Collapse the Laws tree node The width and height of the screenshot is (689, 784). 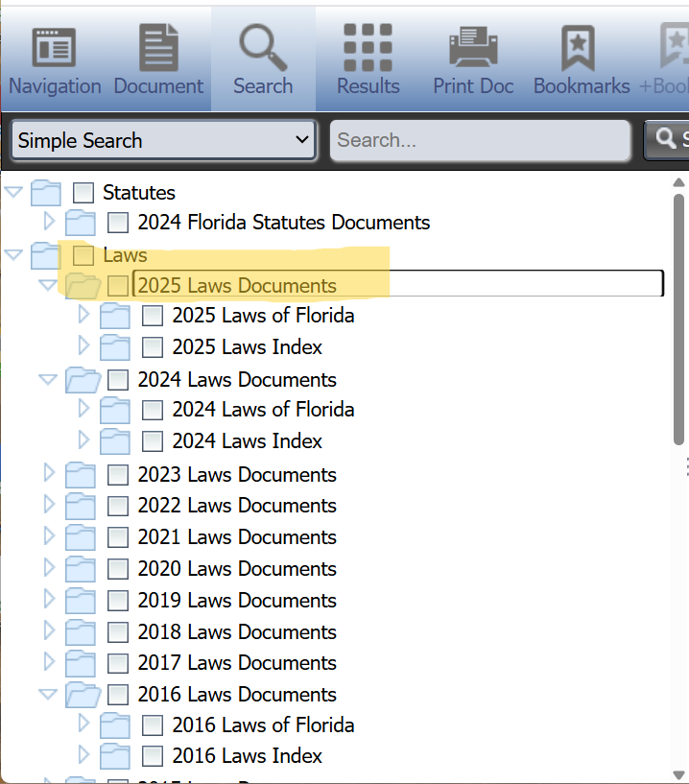13,254
